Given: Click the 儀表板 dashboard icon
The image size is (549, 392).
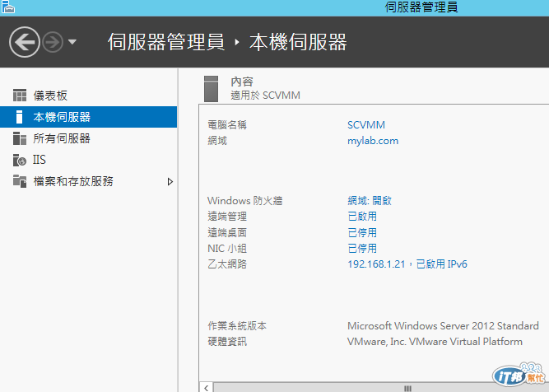Looking at the screenshot, I should click(x=20, y=96).
